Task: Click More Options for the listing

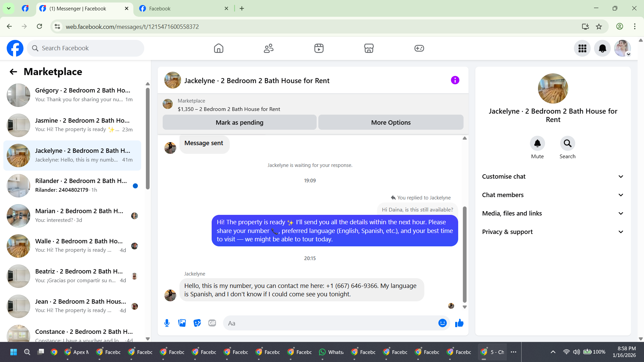Action: pos(391,122)
